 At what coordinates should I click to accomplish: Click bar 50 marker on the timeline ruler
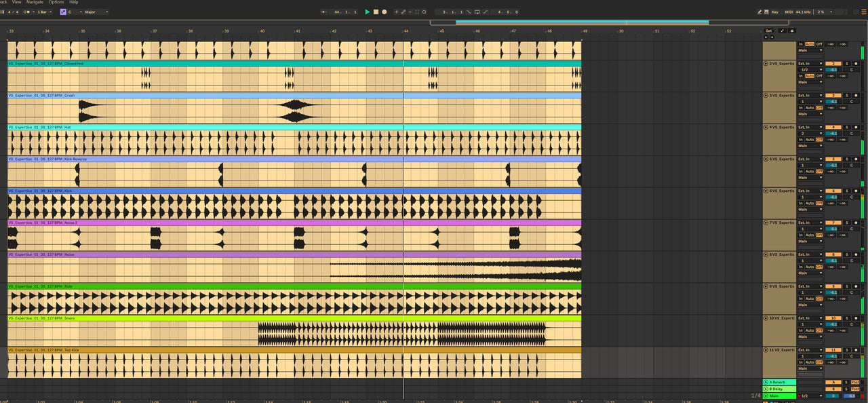pos(620,31)
